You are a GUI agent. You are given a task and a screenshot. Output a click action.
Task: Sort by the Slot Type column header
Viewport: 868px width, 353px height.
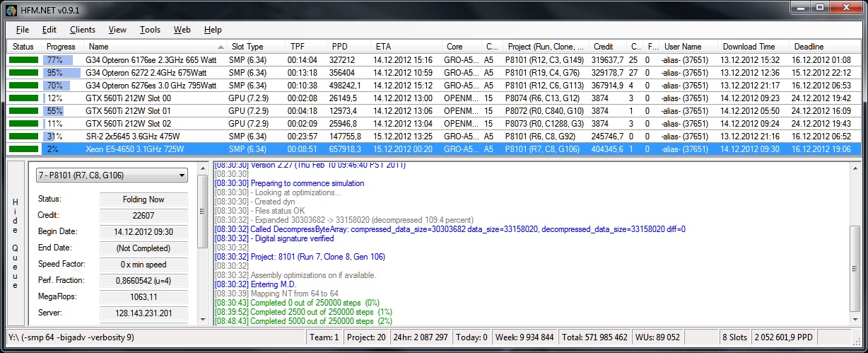[255, 47]
